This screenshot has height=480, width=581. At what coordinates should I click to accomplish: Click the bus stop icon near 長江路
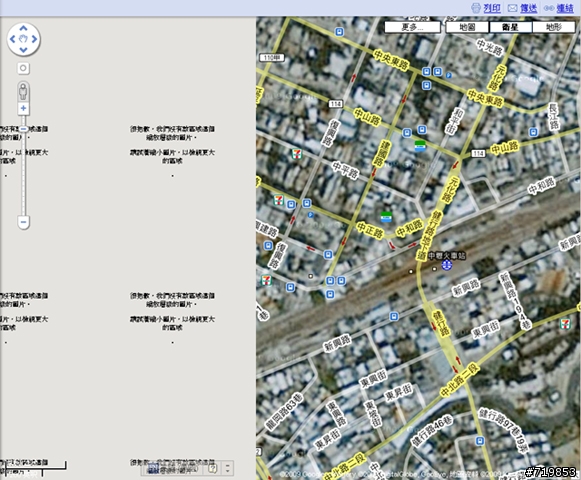533,132
